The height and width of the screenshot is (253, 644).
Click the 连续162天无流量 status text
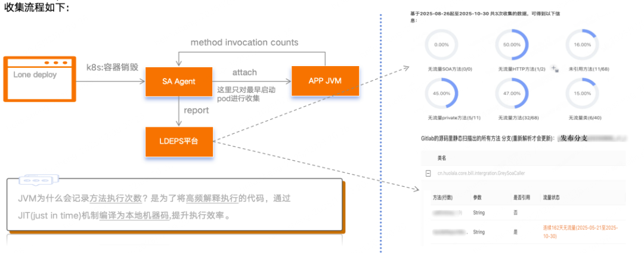(x=580, y=231)
